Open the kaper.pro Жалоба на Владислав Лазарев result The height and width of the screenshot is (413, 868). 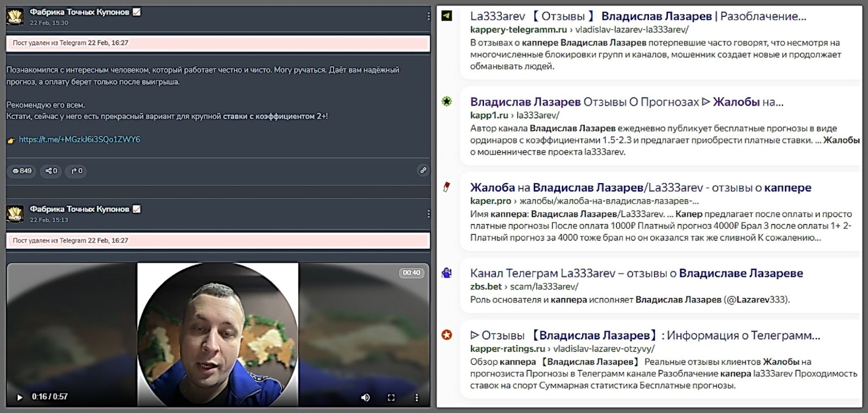click(640, 188)
